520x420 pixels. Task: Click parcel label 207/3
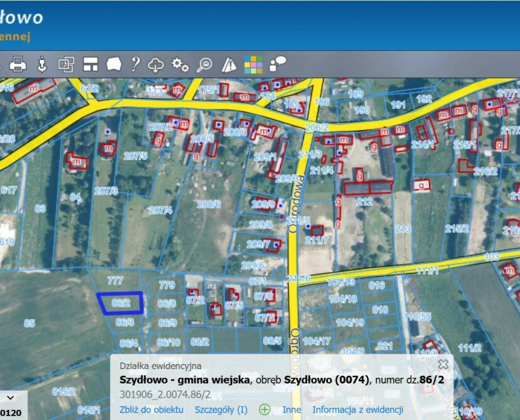(106, 191)
